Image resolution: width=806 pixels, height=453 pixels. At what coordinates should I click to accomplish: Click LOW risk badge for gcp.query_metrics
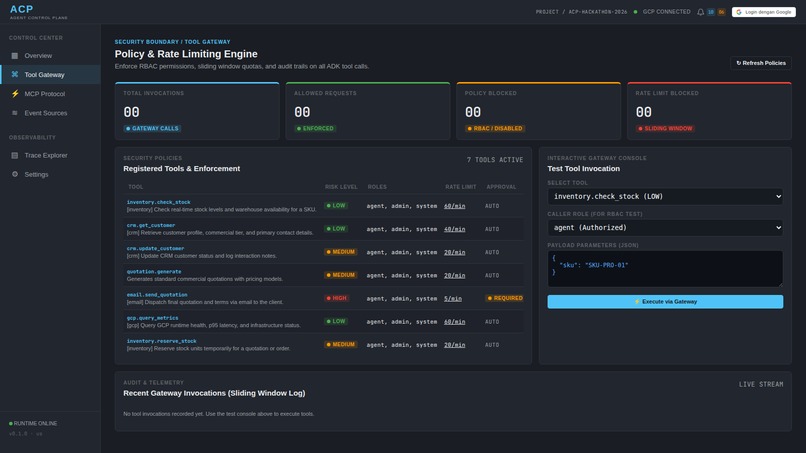(x=336, y=321)
